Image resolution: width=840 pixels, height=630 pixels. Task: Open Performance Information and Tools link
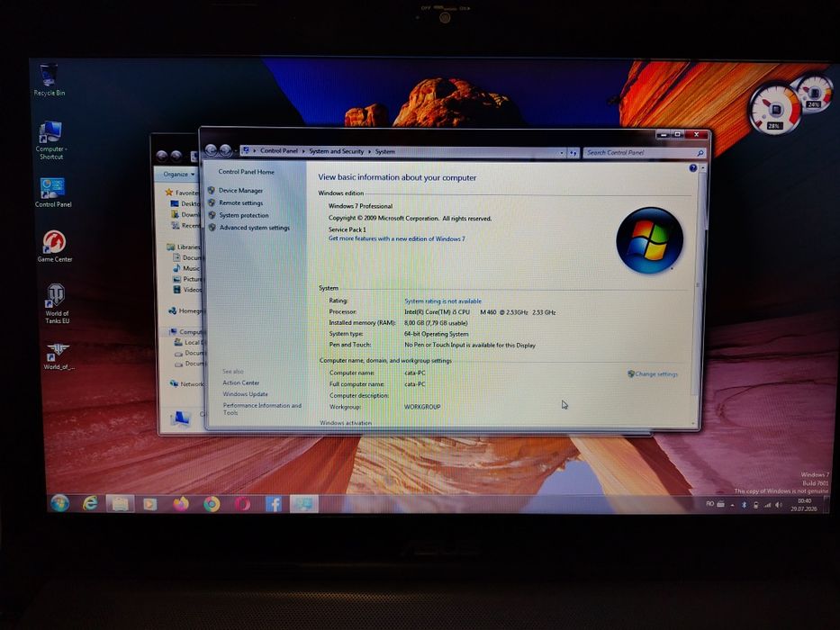point(262,409)
